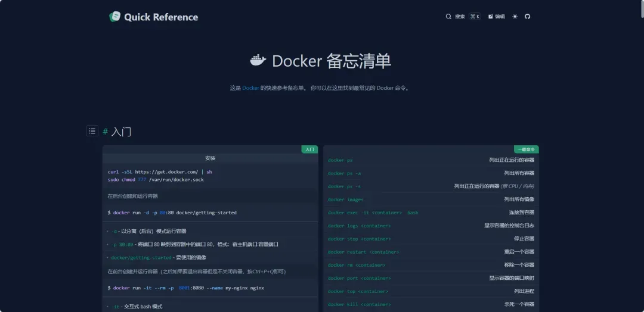The width and height of the screenshot is (644, 312).
Task: Click docker run -d -p 80:80 command
Action: click(172, 213)
